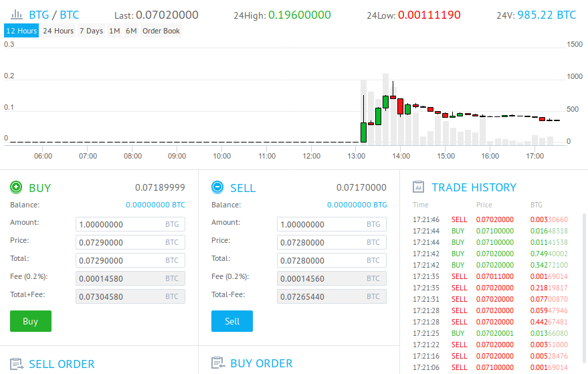This screenshot has height=374, width=588.
Task: Click the green plus BUY icon
Action: (16, 187)
